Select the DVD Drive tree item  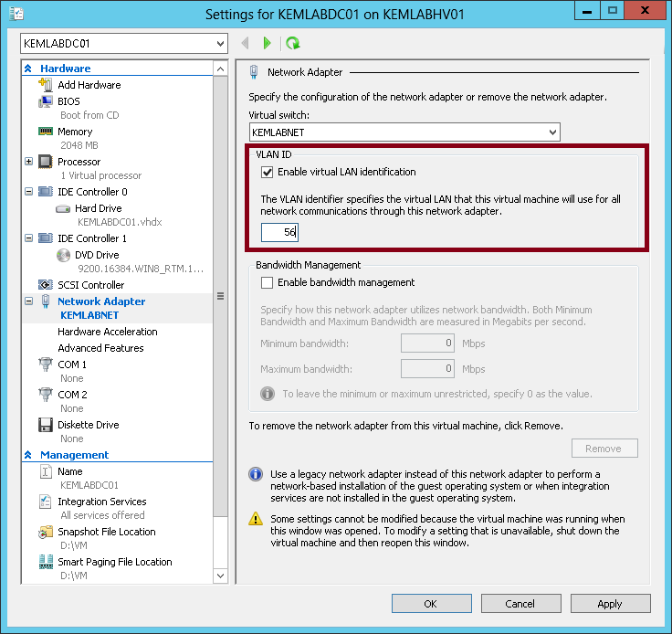(x=97, y=255)
